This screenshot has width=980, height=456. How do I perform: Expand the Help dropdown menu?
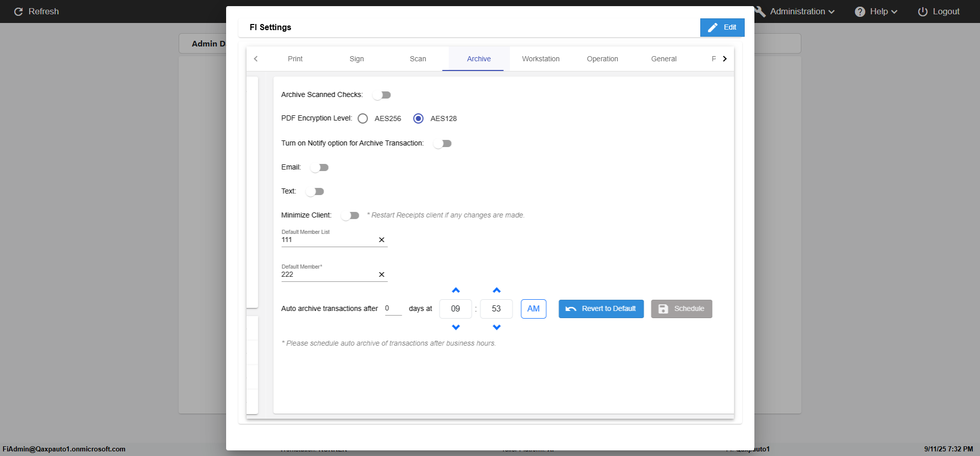click(876, 12)
